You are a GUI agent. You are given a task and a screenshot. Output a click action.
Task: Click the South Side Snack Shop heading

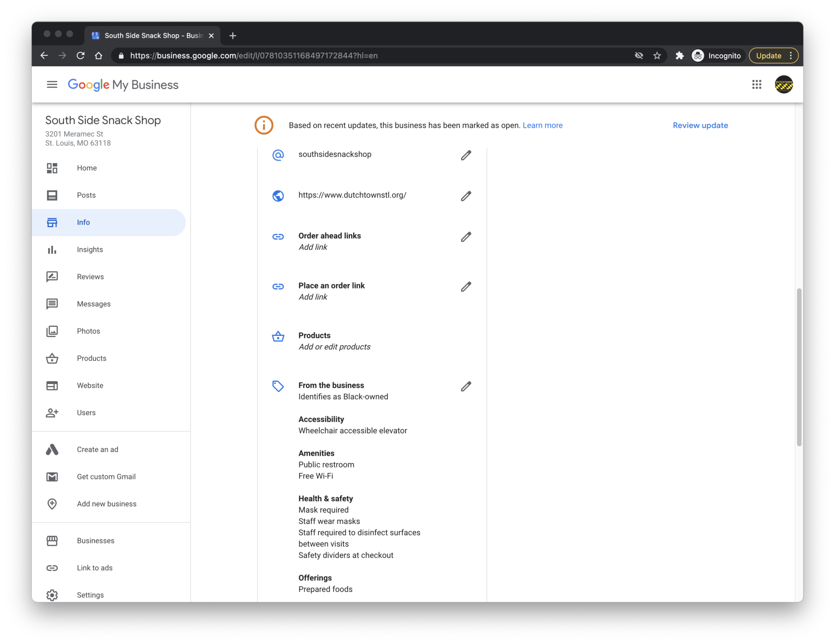click(x=103, y=120)
